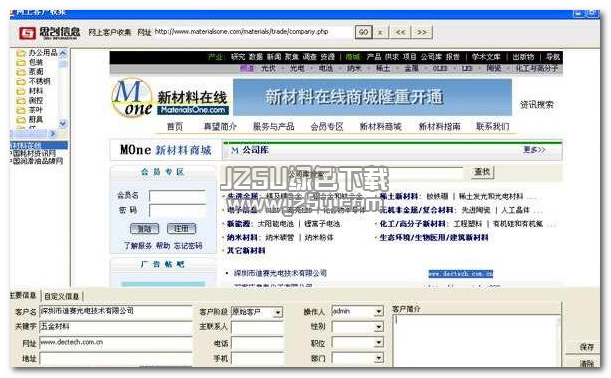Click 更多>> link in 公司库 header

(534, 150)
